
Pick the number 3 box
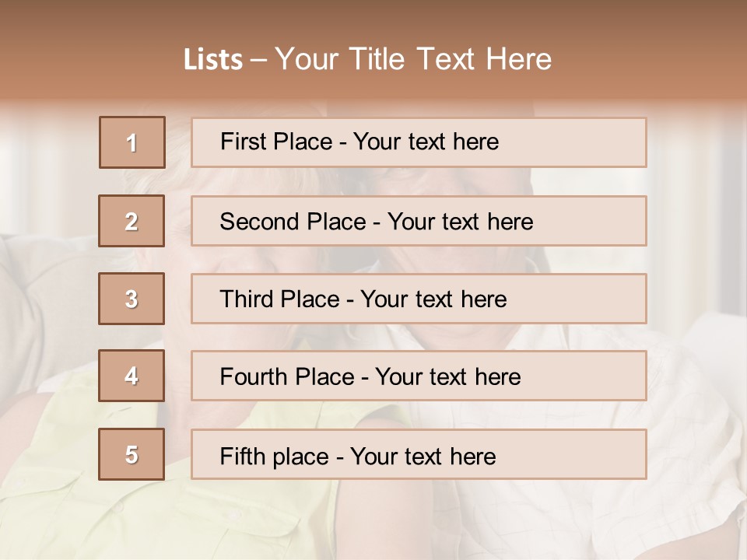(132, 299)
